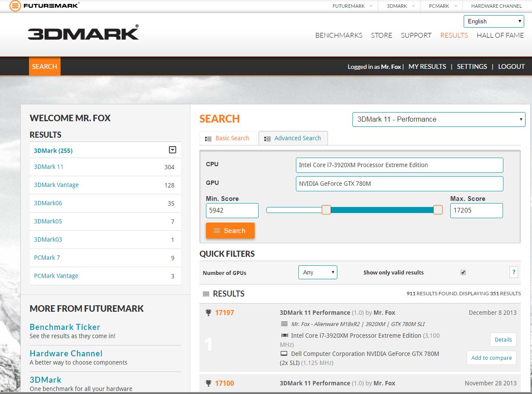Viewport: 532px width, 394px height.
Task: Click the orange Search button
Action: click(x=230, y=231)
